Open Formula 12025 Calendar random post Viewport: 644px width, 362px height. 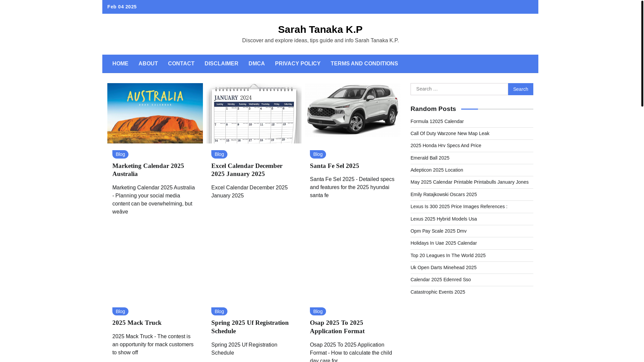437,121
